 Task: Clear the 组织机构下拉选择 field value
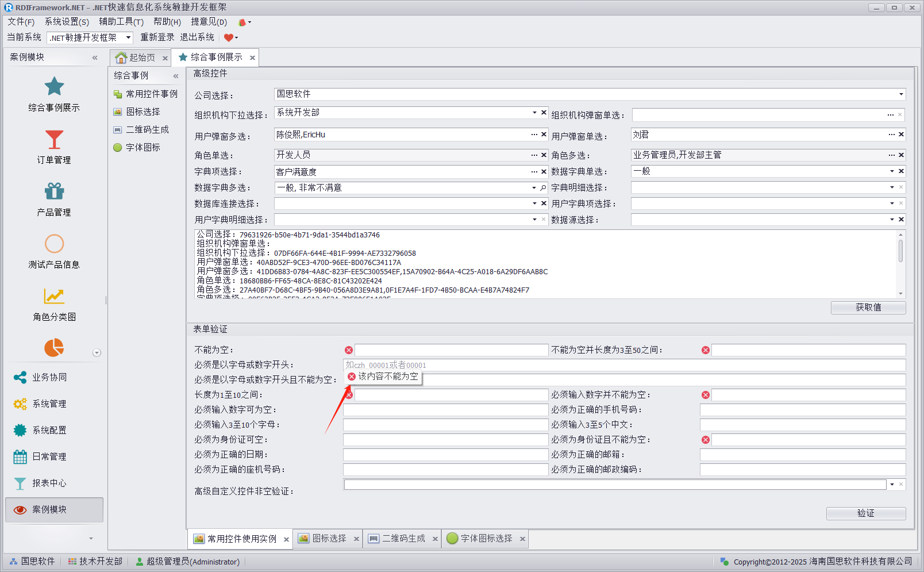point(544,113)
